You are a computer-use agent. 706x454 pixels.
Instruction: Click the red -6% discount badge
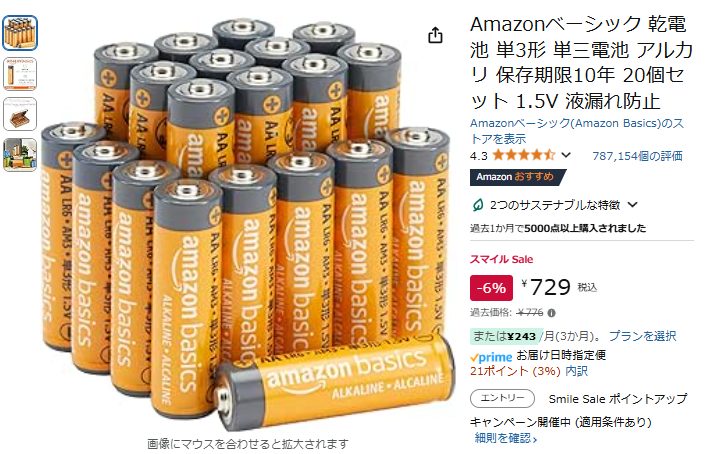(x=491, y=288)
